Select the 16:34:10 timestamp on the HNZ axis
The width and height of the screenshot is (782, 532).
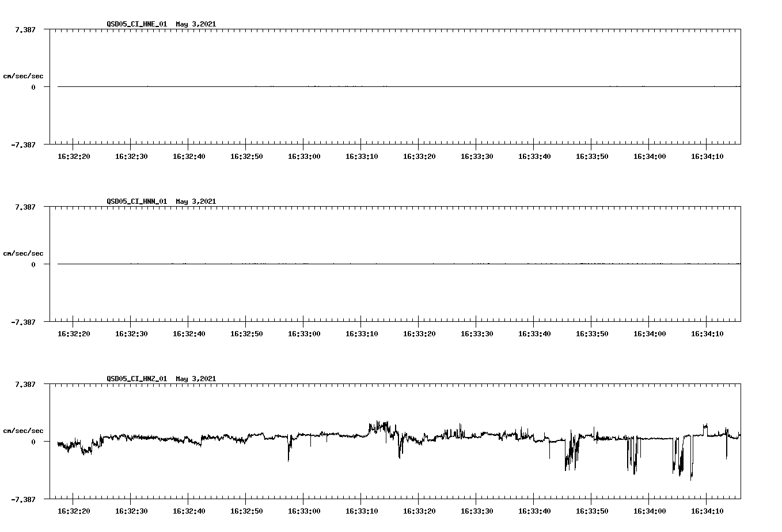[x=707, y=510]
